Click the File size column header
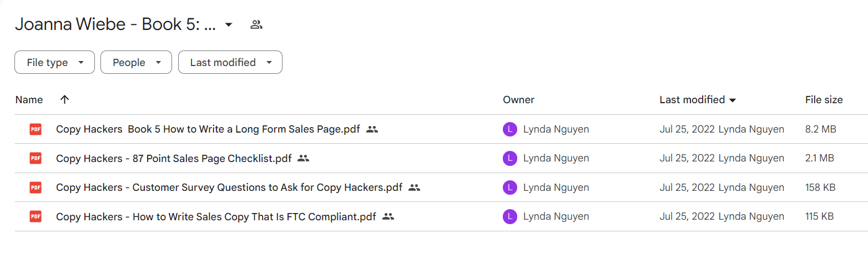 [x=824, y=100]
